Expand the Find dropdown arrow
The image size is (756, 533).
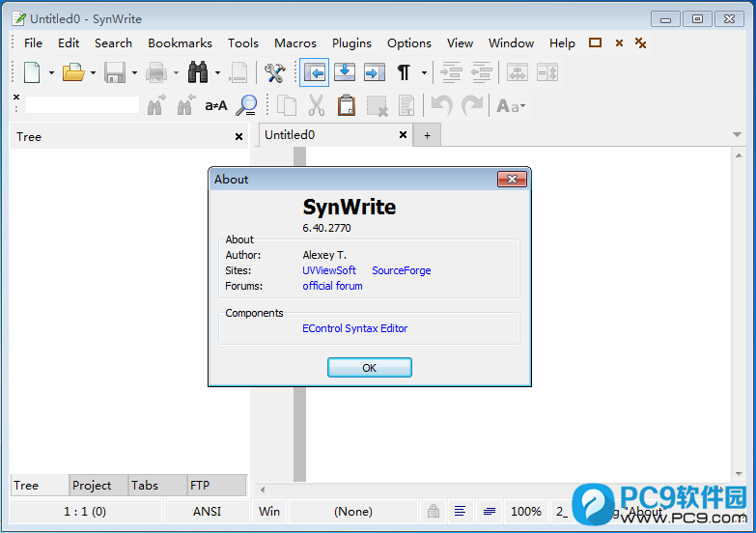point(217,72)
